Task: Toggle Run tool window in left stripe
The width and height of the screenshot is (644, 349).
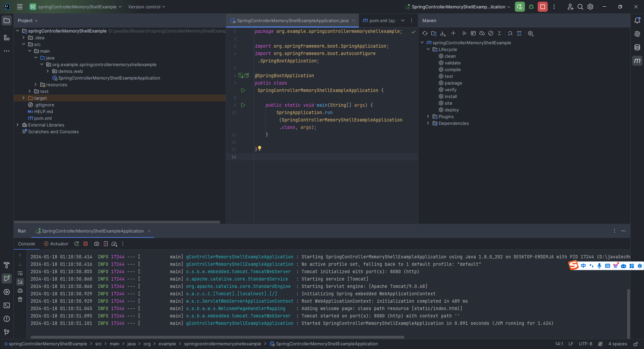Action: tap(7, 279)
